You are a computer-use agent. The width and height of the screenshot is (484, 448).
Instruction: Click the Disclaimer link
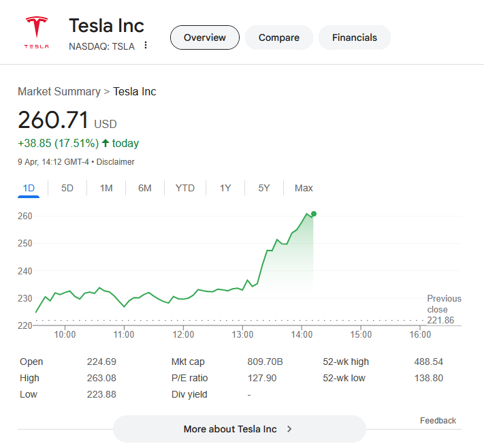pyautogui.click(x=116, y=162)
